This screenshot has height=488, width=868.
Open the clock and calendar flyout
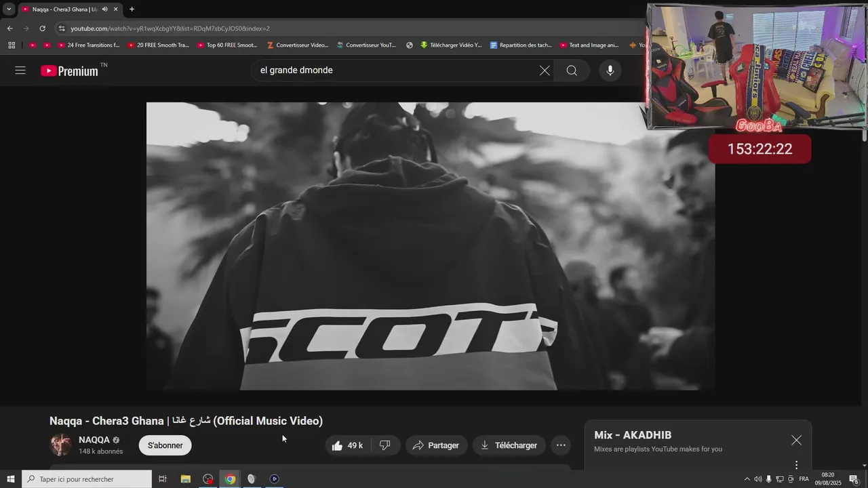coord(828,479)
